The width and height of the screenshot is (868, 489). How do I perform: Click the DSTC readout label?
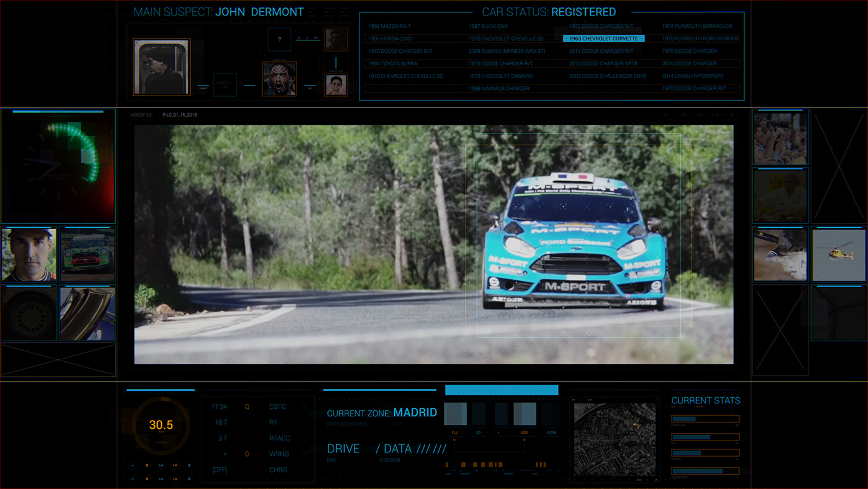point(278,406)
